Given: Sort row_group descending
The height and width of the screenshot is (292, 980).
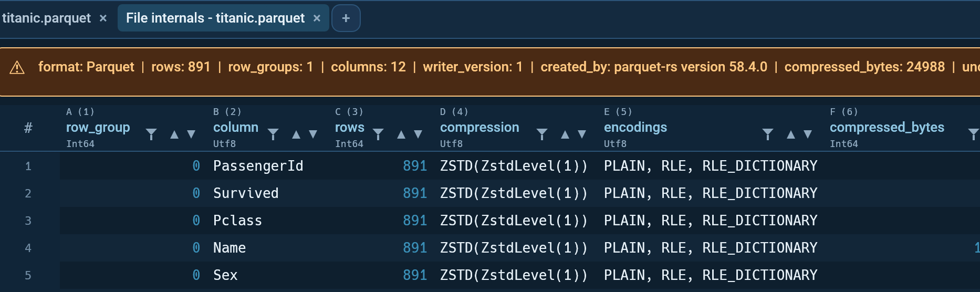Looking at the screenshot, I should [x=191, y=134].
